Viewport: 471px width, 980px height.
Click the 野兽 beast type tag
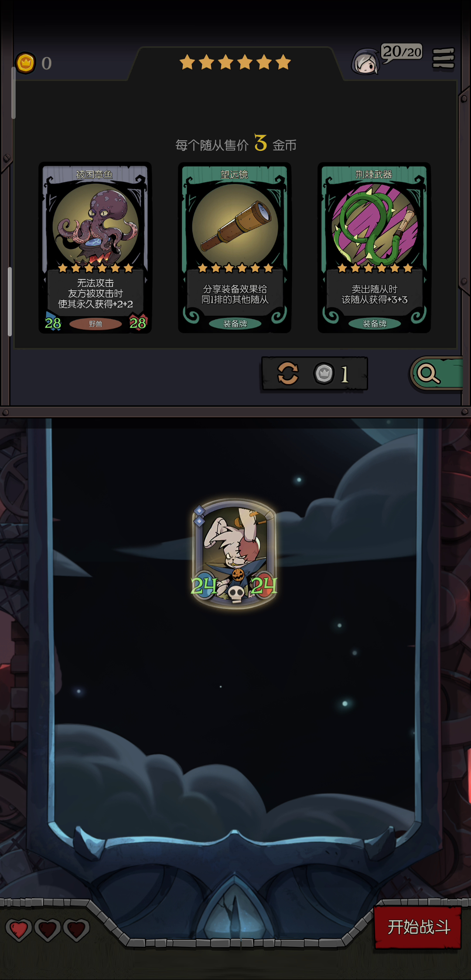(96, 324)
